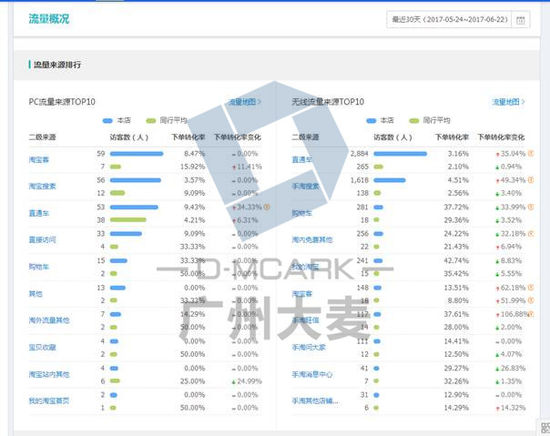Click the QR code icon at bottom right
Screen dimensions: 550x436
(545, 428)
